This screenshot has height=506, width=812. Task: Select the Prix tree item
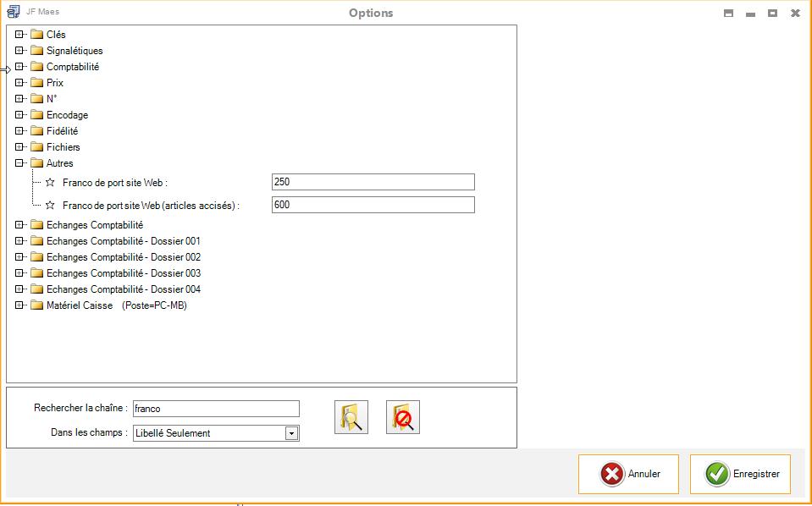pos(55,83)
